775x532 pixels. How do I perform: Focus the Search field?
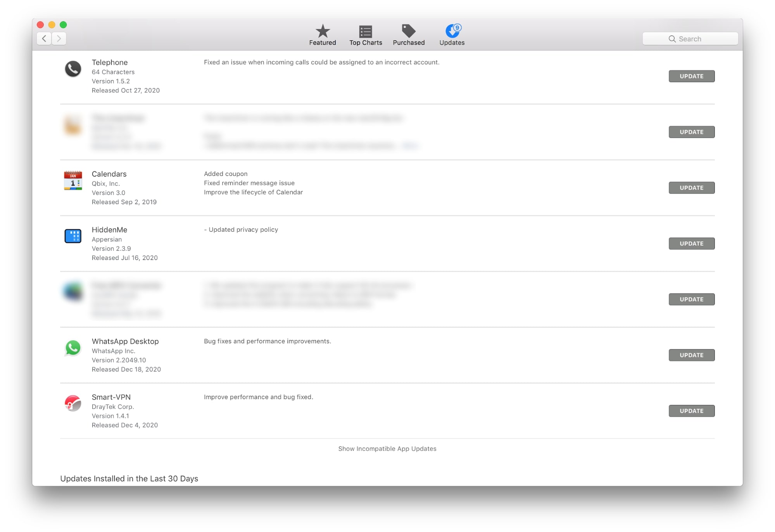click(690, 39)
